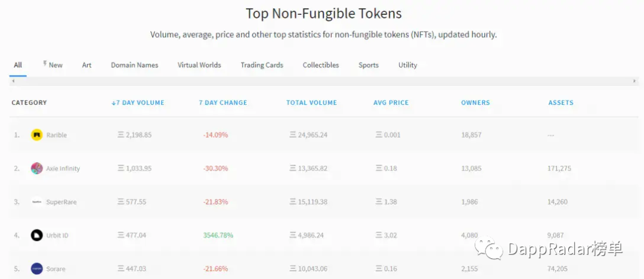Sort by 7 Day Volume column
The image size is (644, 279).
(138, 103)
